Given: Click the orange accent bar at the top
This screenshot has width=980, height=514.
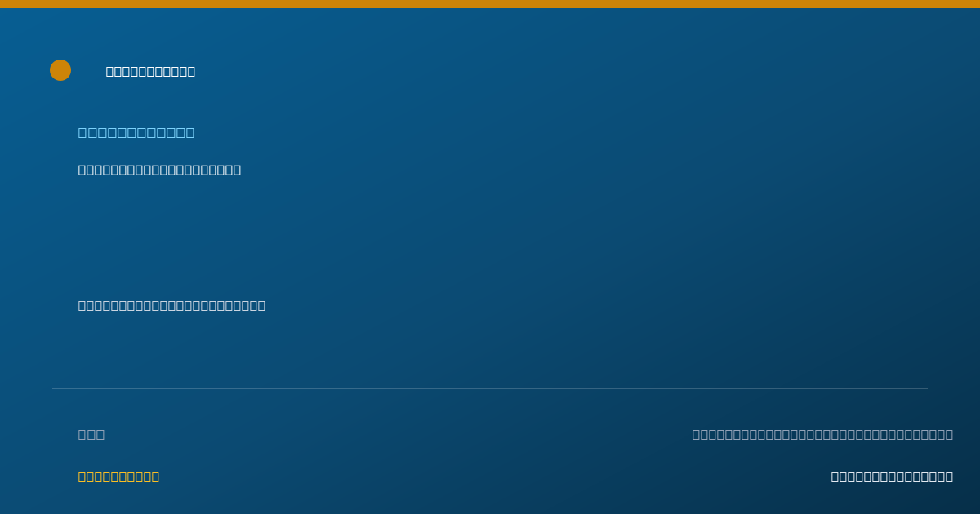Looking at the screenshot, I should tap(490, 4).
